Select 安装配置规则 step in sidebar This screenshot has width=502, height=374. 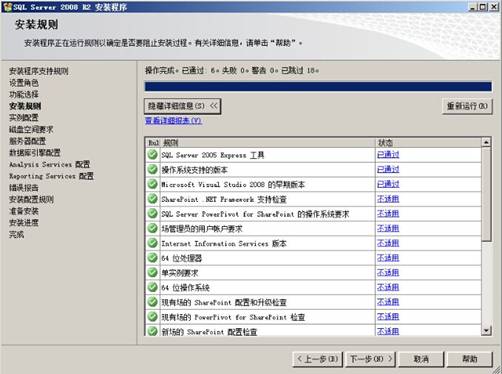tap(31, 199)
